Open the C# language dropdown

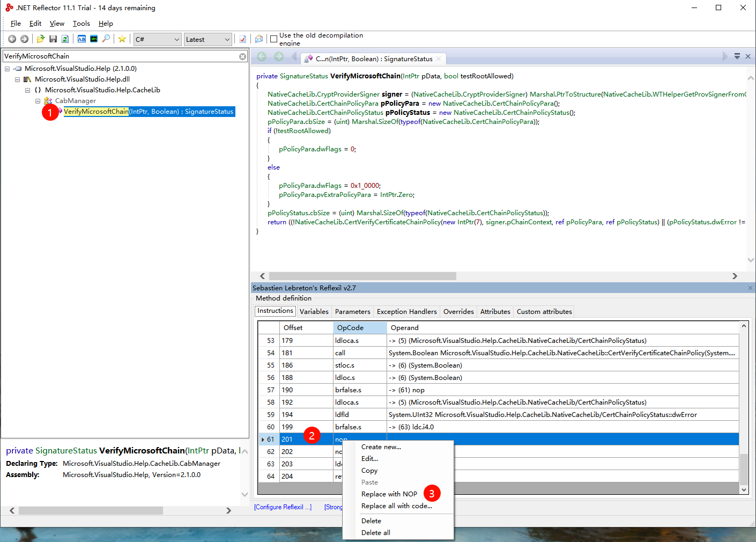click(157, 39)
